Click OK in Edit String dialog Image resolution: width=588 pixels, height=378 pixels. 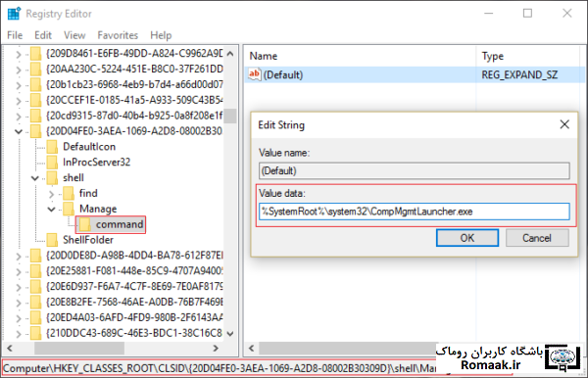tap(467, 238)
